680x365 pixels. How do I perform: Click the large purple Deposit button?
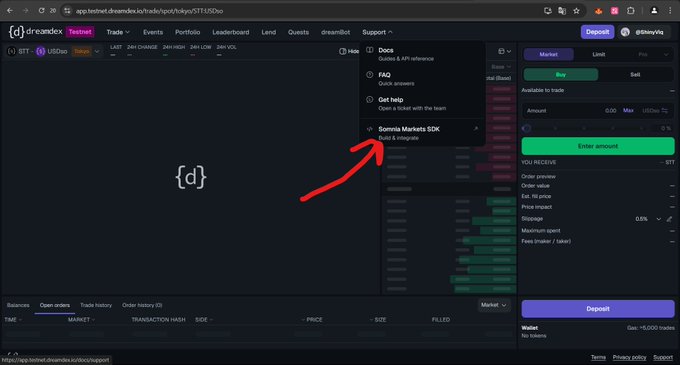598,309
